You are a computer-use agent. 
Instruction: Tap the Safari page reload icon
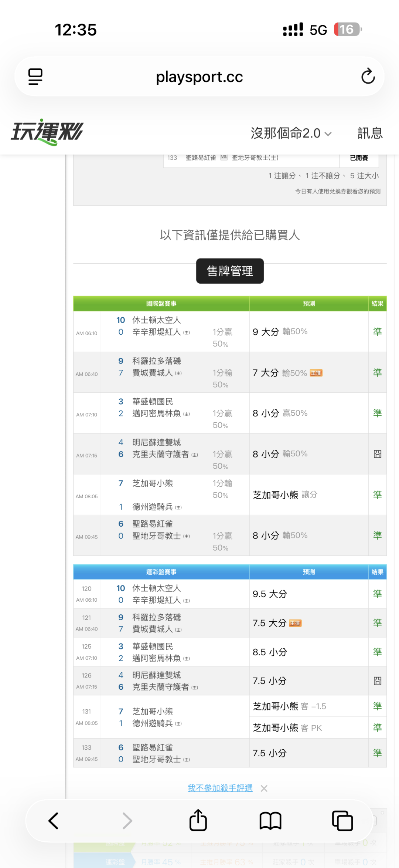pyautogui.click(x=368, y=76)
